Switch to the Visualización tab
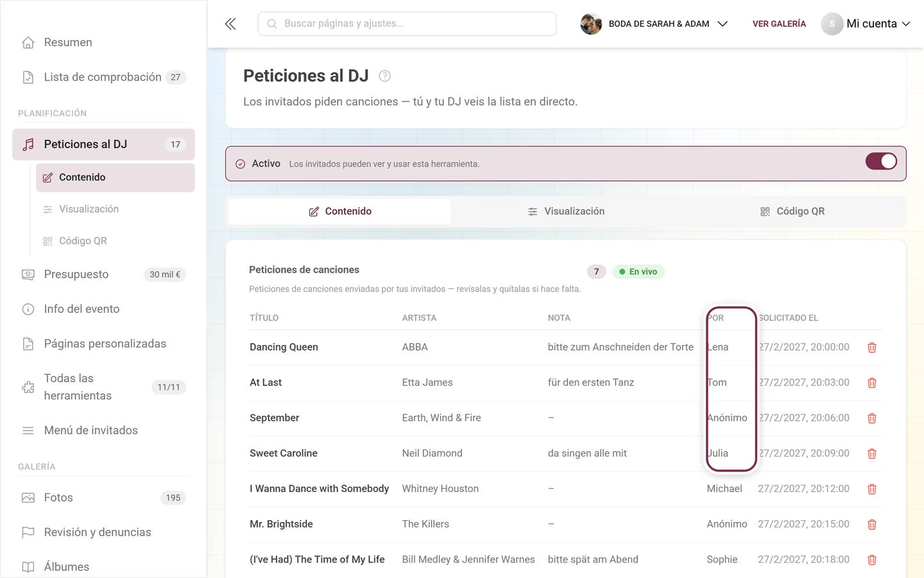 pyautogui.click(x=566, y=211)
